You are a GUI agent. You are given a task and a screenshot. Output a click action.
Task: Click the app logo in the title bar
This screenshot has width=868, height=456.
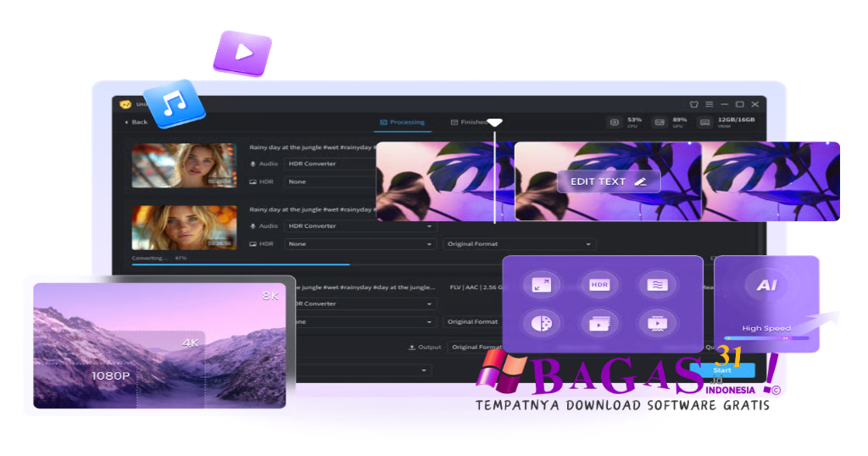point(125,104)
